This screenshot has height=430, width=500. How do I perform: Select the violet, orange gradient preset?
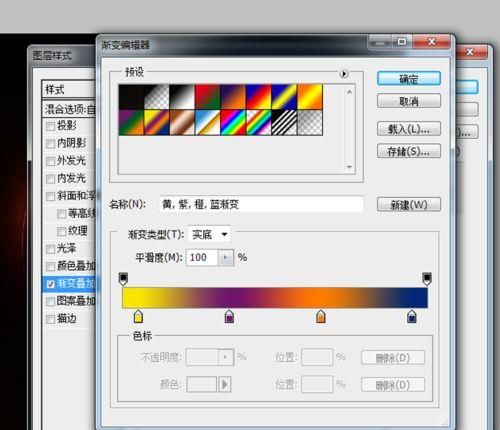pos(233,97)
